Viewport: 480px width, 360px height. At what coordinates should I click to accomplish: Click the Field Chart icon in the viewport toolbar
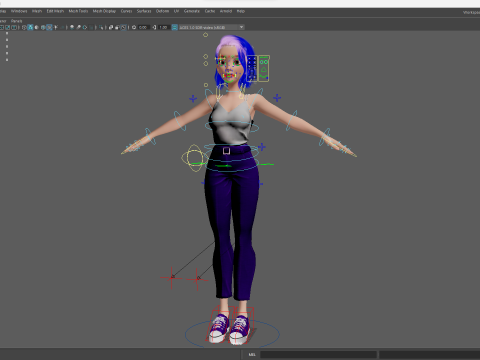(1, 27)
